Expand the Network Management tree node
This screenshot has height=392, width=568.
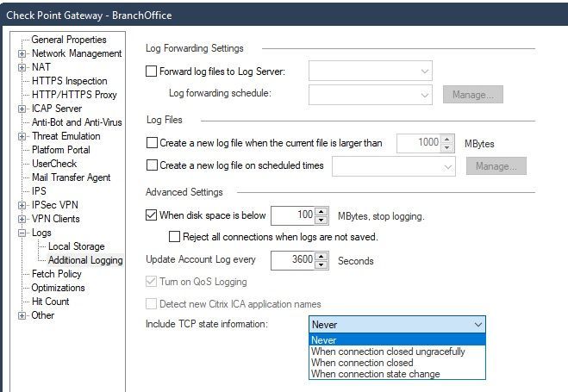click(22, 53)
